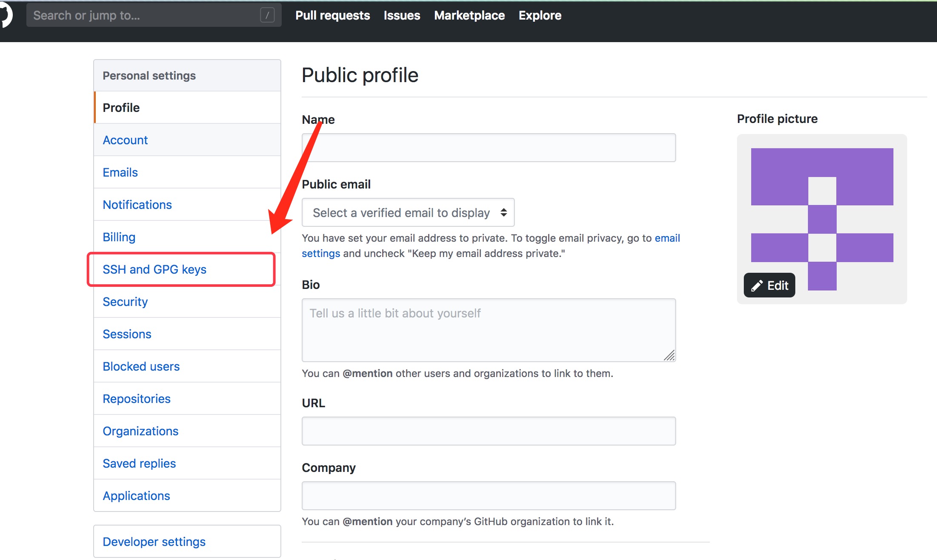
Task: Open Developer settings
Action: click(187, 541)
